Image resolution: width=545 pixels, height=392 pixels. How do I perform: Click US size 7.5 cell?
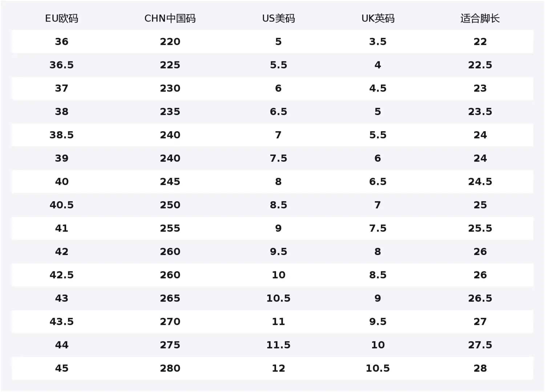pyautogui.click(x=278, y=158)
